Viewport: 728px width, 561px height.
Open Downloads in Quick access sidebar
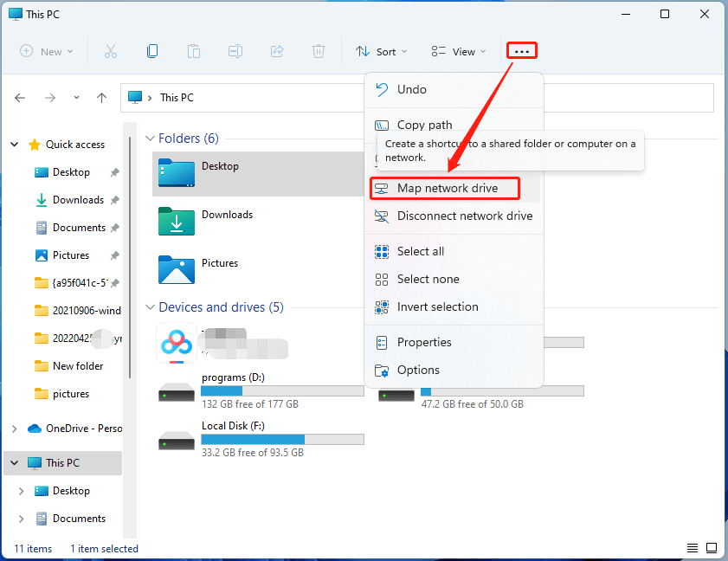[x=78, y=200]
